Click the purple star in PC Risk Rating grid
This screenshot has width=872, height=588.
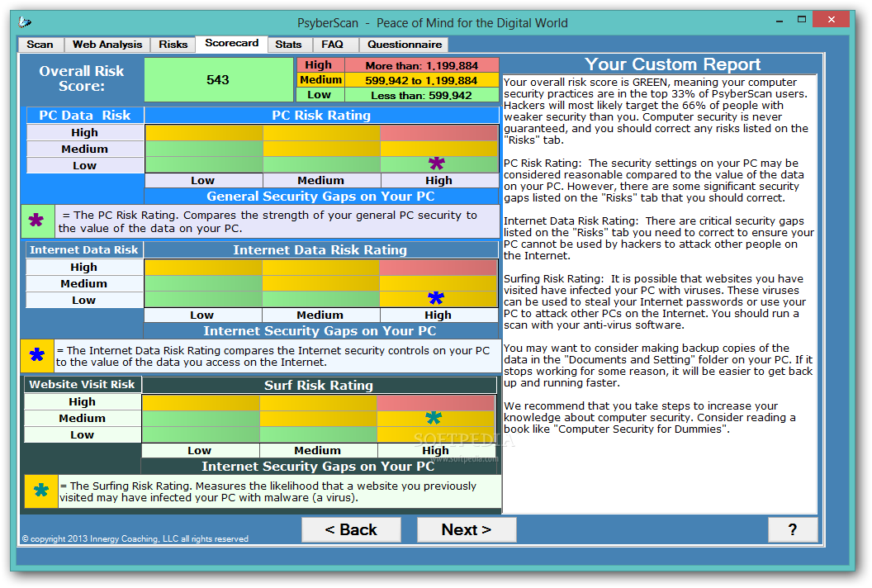click(x=437, y=163)
